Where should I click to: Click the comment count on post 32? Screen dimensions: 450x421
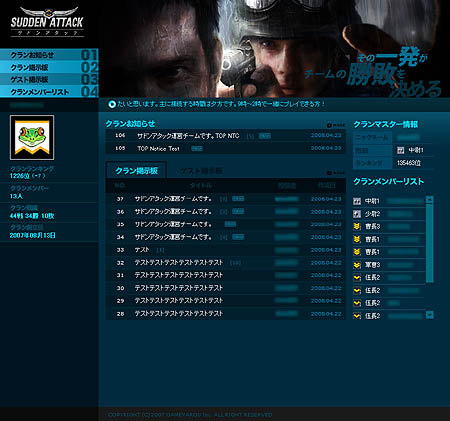[x=235, y=263]
